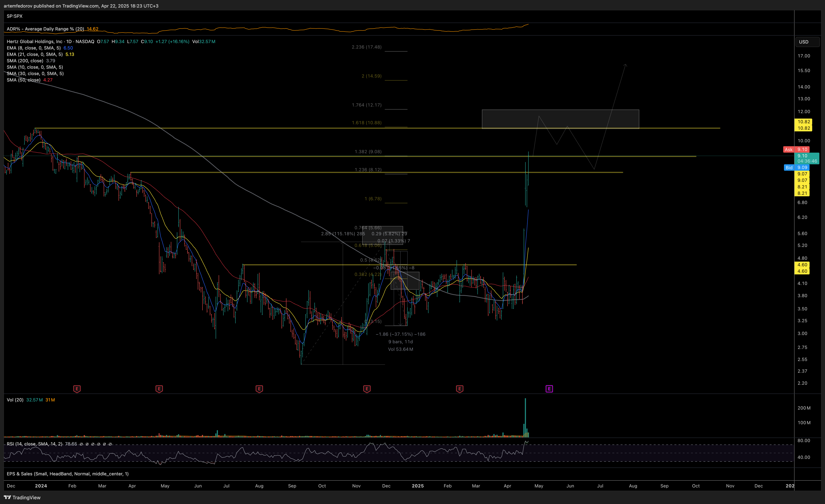Select the ADR% Average Daily Range indicator label

tap(45, 29)
